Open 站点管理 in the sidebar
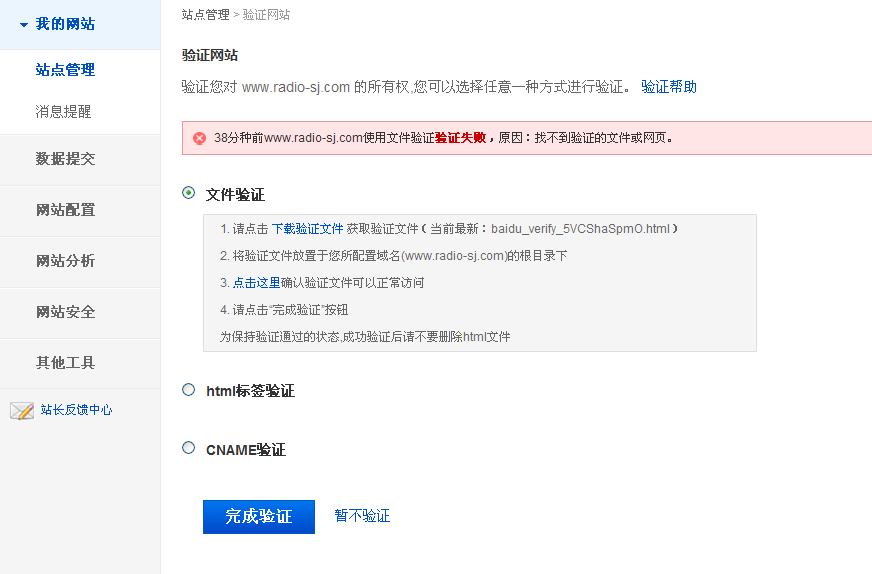The image size is (872, 574). (65, 70)
